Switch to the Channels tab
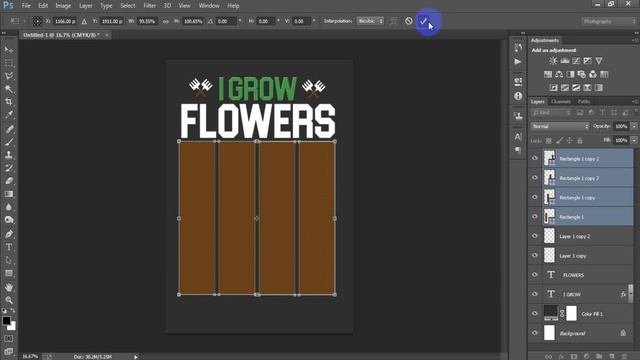This screenshot has width=640, height=360. [x=560, y=102]
